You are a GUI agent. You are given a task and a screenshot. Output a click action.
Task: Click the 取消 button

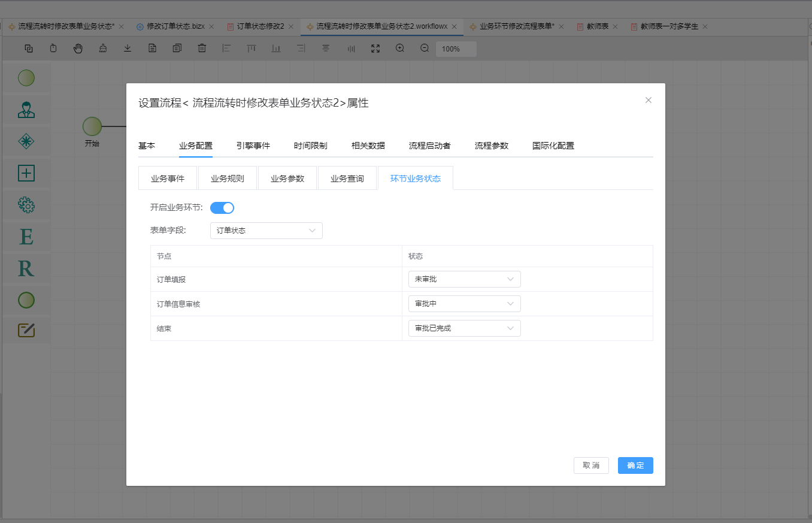[591, 465]
